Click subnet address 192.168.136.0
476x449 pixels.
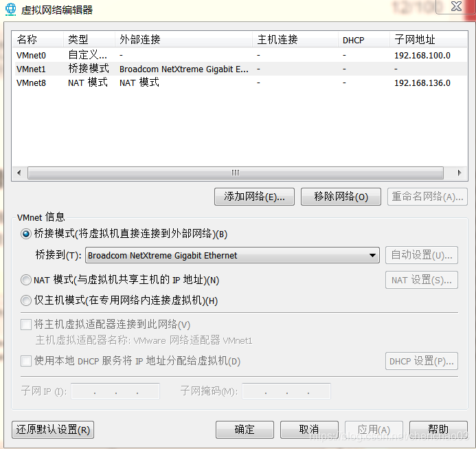[422, 83]
